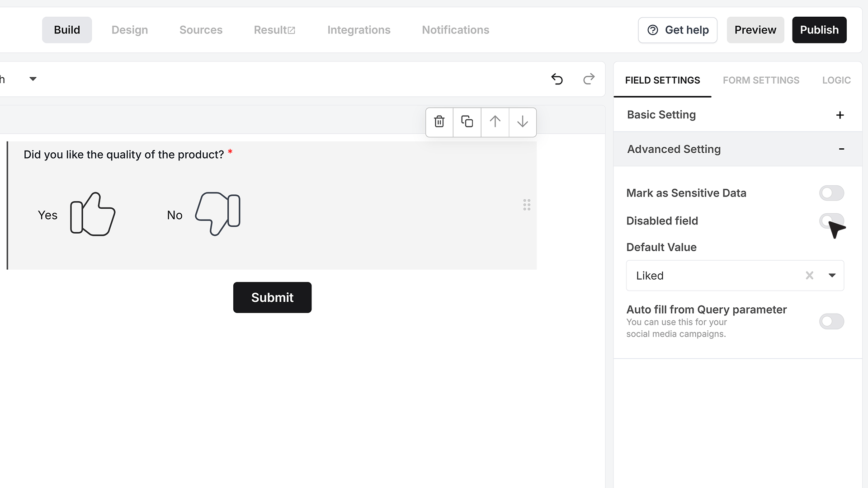Open the Default Value dropdown arrow
The width and height of the screenshot is (868, 488).
pos(832,275)
